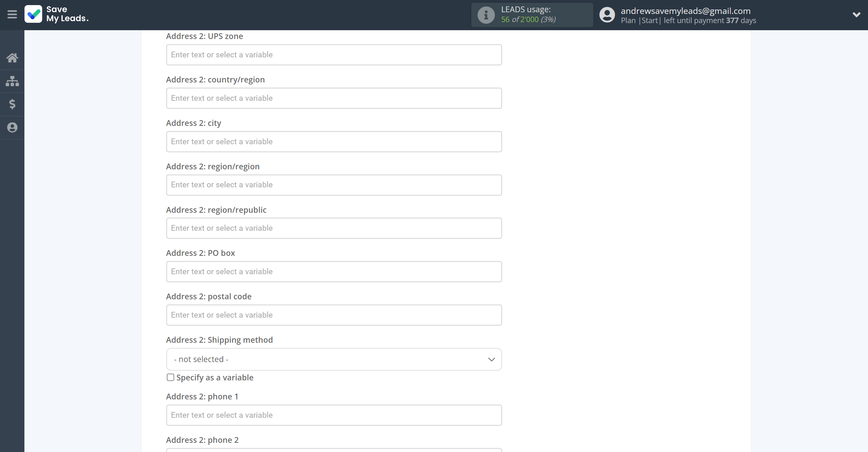
Task: Focus the Address 2: country/region field
Action: (334, 98)
